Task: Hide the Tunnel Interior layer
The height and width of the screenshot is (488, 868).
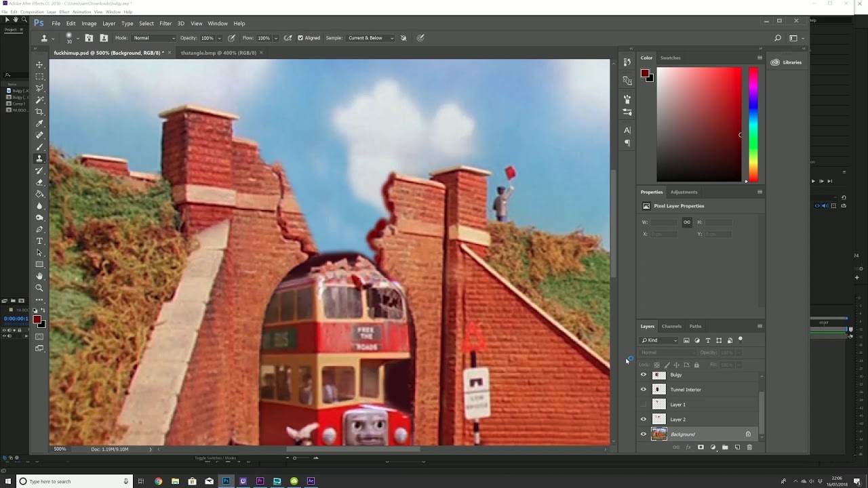Action: 644,390
